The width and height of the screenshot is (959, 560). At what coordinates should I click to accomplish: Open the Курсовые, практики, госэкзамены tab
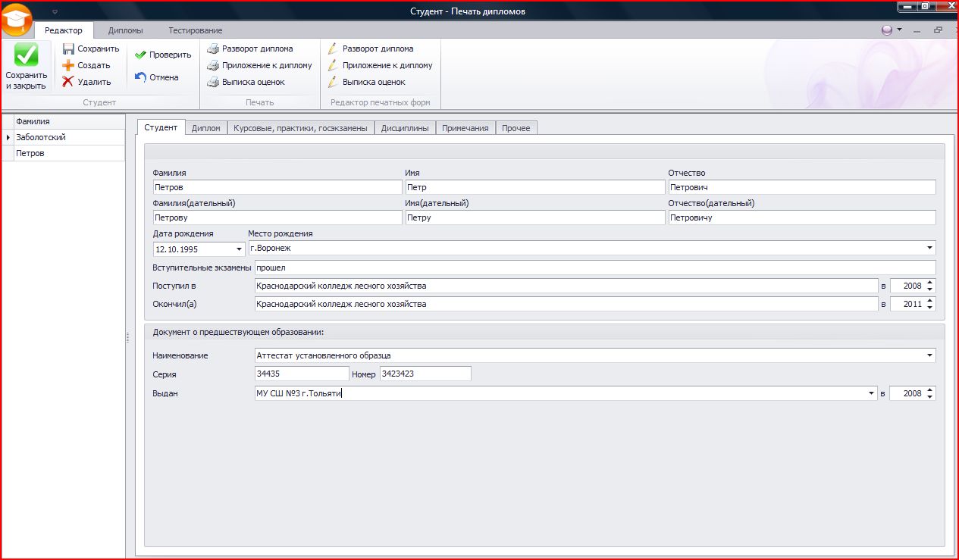click(x=301, y=128)
